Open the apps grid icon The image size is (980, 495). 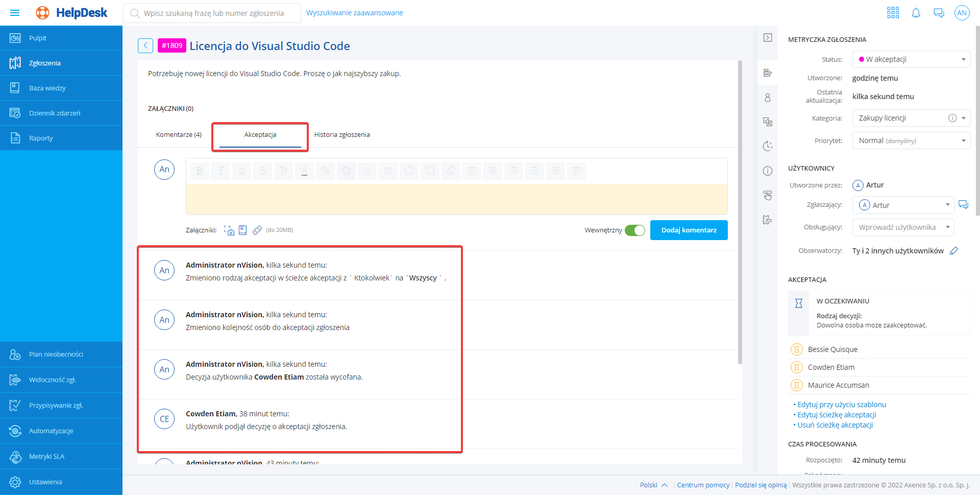pyautogui.click(x=893, y=13)
